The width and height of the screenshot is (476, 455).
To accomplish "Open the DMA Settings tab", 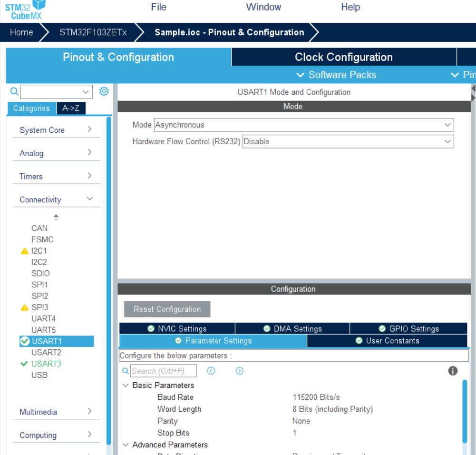I will tap(292, 329).
